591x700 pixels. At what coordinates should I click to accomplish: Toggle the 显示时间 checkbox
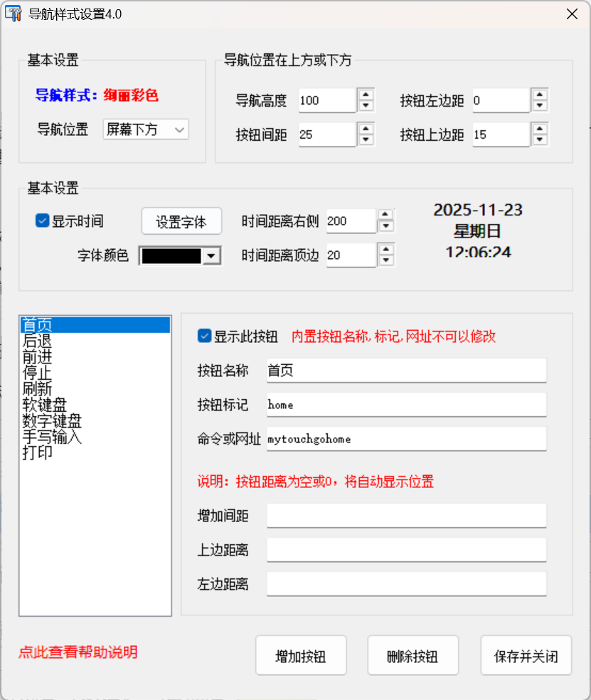[42, 221]
